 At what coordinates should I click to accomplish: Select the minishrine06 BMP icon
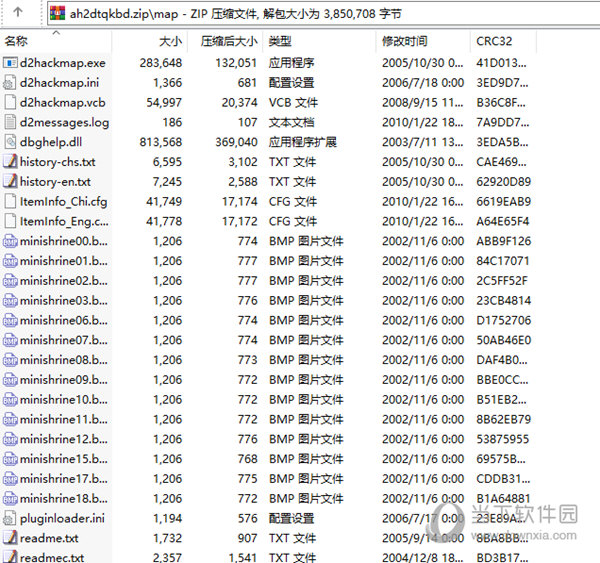click(x=10, y=320)
